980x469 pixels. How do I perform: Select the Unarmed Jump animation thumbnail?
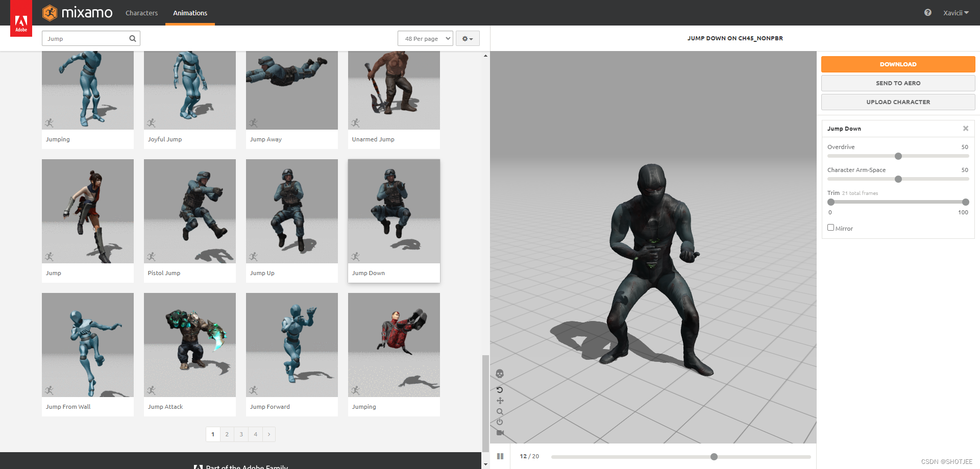(x=394, y=90)
